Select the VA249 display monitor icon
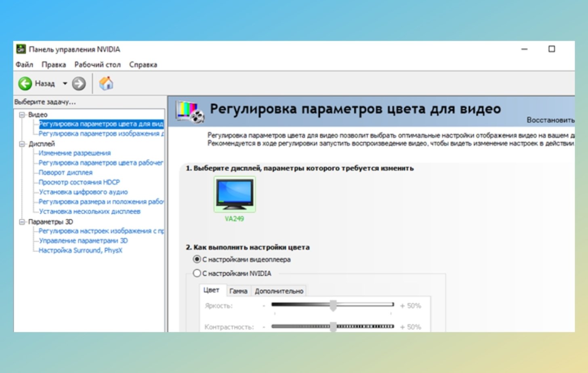The height and width of the screenshot is (373, 588). point(235,194)
